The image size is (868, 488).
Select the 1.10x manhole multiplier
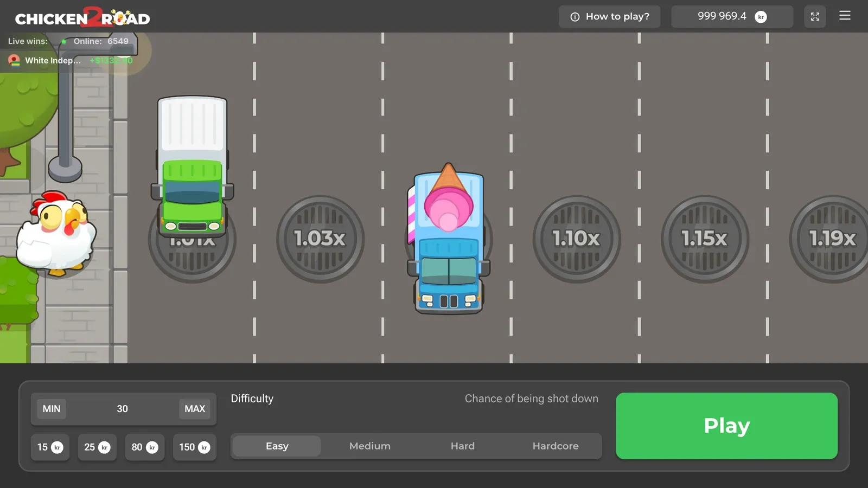[576, 239]
